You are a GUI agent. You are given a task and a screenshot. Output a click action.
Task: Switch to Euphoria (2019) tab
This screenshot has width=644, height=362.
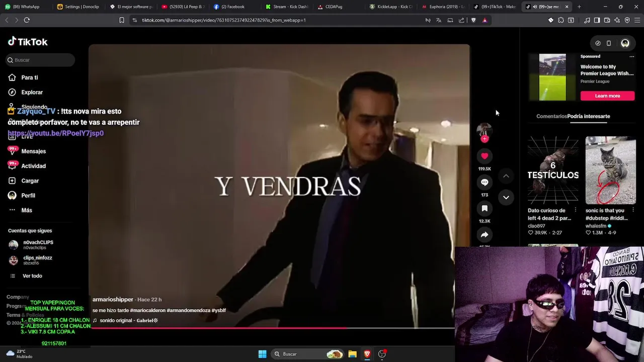tap(443, 7)
